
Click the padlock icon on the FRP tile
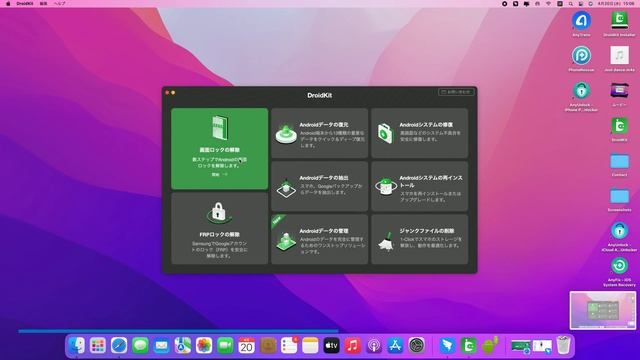click(x=219, y=212)
